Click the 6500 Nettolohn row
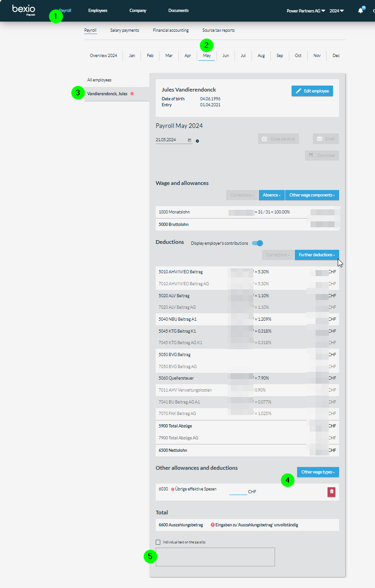 point(247,450)
